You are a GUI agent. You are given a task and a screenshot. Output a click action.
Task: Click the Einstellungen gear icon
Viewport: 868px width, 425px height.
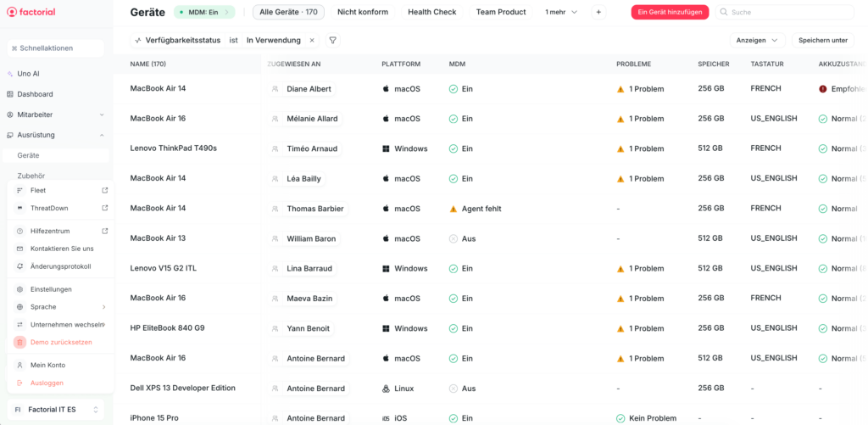point(20,289)
